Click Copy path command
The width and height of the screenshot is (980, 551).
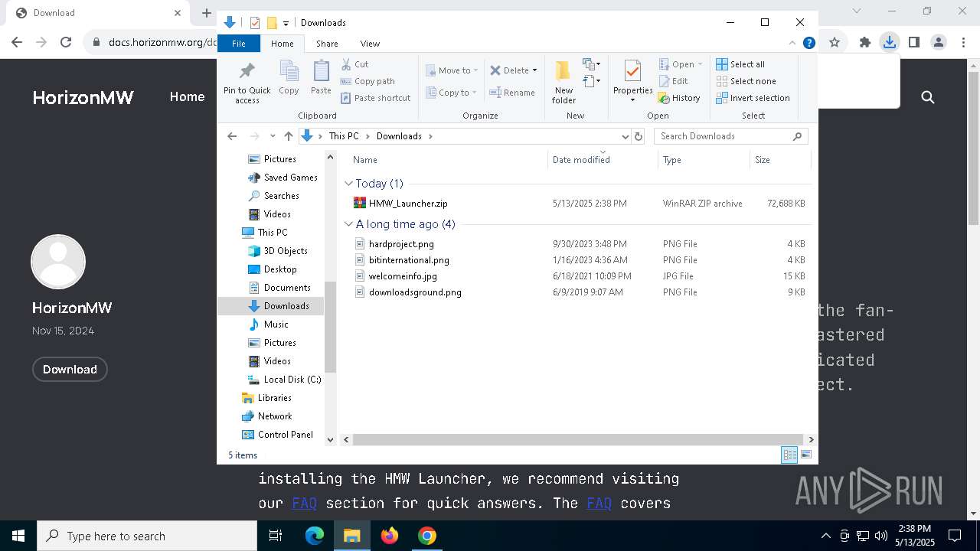(367, 81)
